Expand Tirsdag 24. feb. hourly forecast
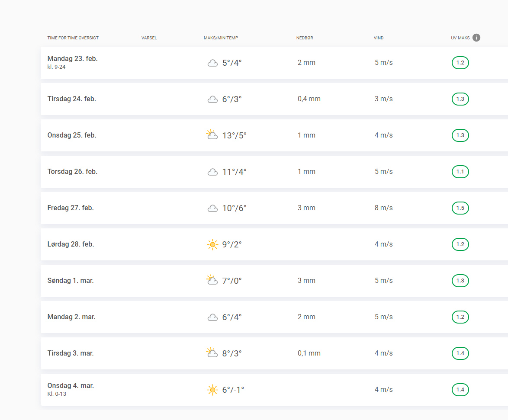 72,99
